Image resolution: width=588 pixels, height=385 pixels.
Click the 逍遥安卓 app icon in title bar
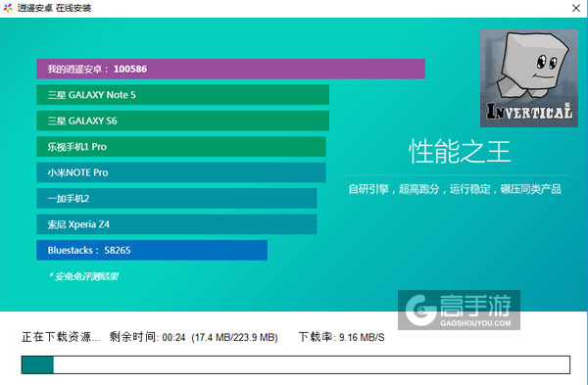tap(8, 8)
